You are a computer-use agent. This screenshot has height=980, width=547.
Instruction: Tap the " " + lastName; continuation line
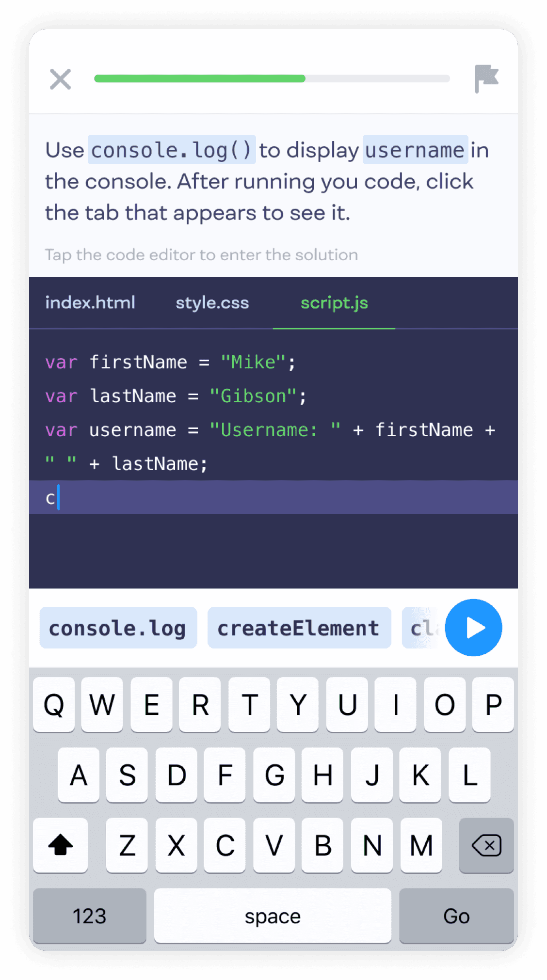(126, 464)
